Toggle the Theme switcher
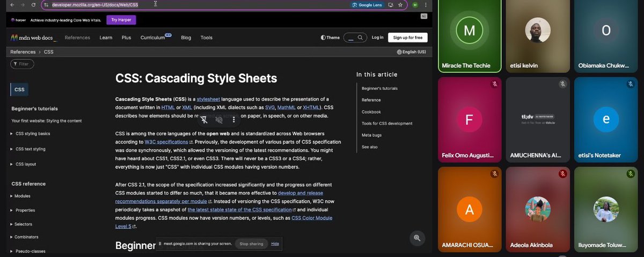Viewport: 644px width, 257px height. 330,38
